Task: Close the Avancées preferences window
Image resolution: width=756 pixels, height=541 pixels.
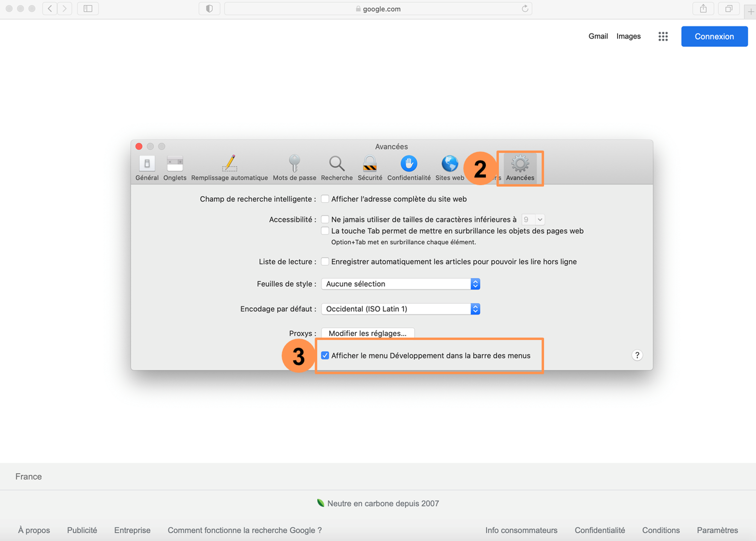Action: click(139, 146)
